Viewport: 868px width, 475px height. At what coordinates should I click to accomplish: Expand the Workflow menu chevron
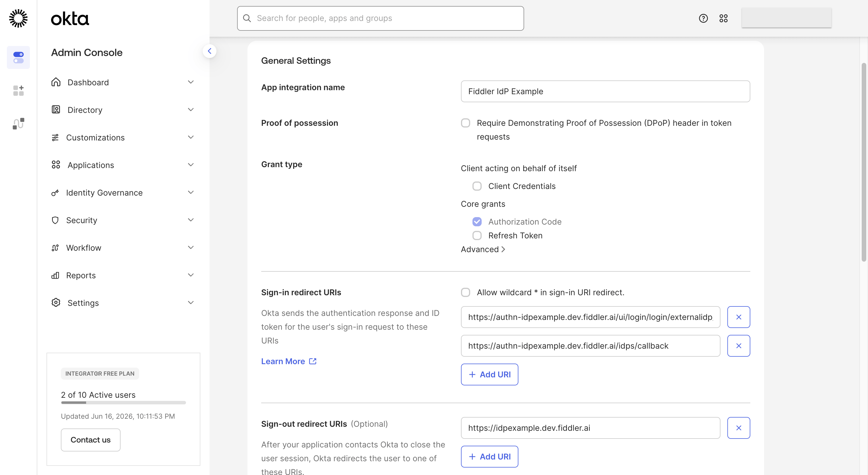coord(191,248)
